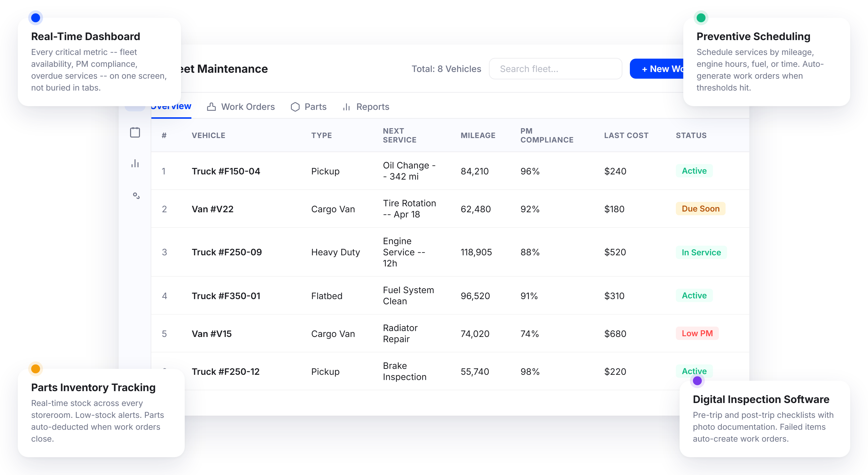Click the Radiator Repair service cell

[400, 333]
